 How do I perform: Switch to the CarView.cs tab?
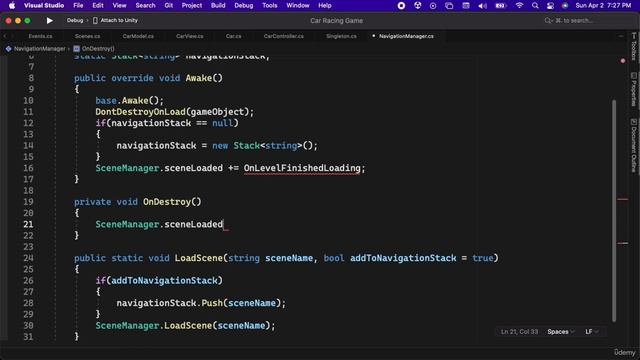[x=189, y=36]
